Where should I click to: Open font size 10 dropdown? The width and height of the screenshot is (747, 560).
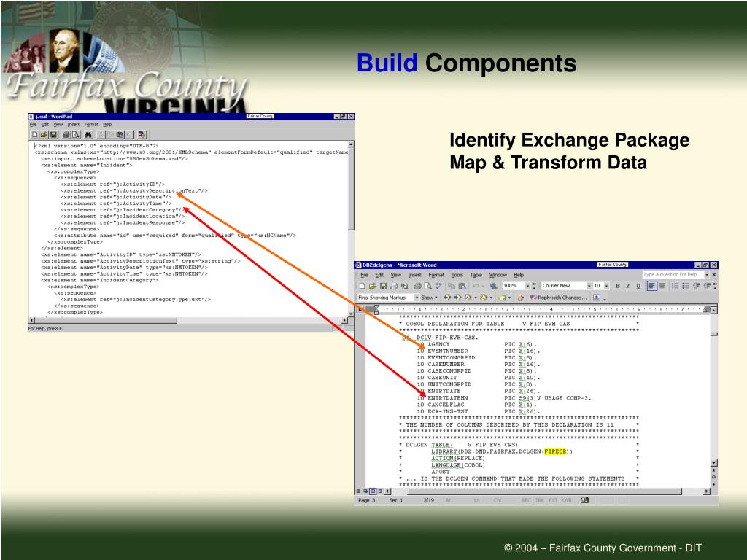point(606,286)
